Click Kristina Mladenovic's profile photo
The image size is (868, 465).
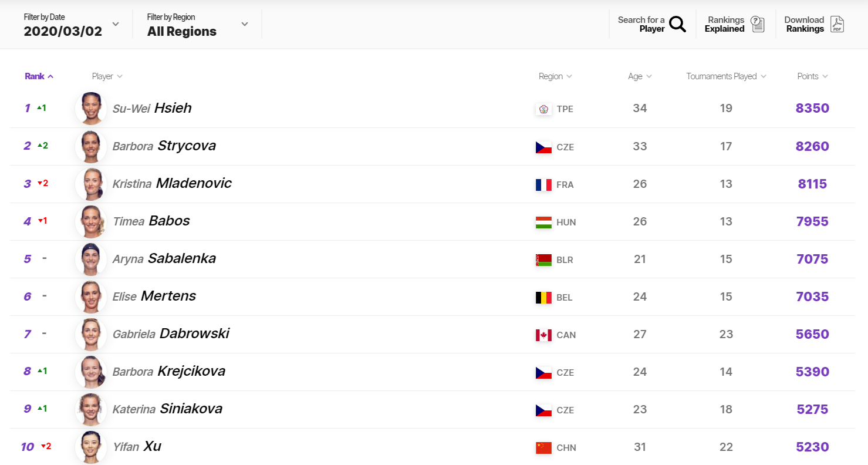[91, 184]
